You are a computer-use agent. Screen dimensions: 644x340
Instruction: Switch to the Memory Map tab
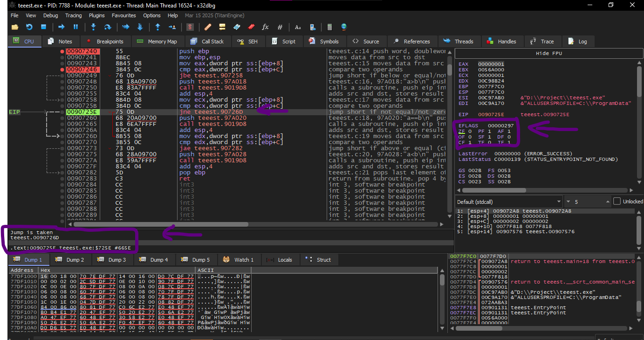point(157,42)
